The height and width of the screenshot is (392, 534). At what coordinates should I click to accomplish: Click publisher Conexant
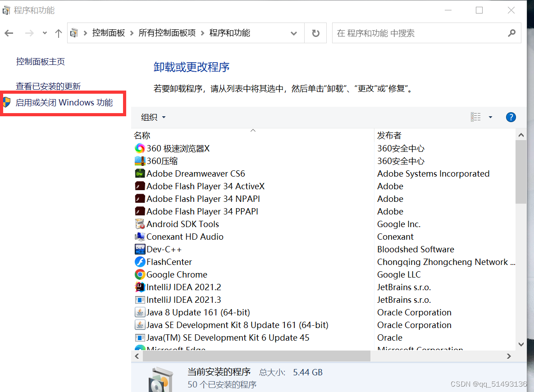tap(395, 237)
